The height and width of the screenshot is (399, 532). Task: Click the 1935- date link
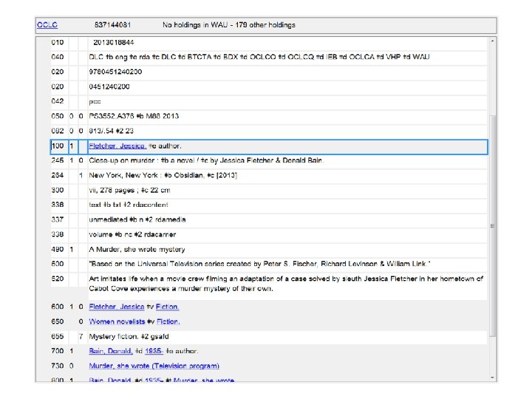154,351
